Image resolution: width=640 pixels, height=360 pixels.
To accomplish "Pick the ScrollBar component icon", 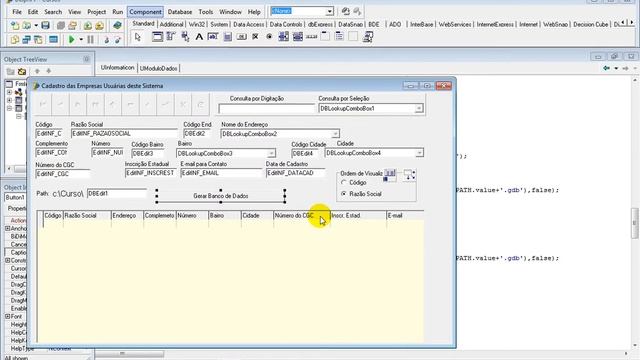I will pos(312,37).
